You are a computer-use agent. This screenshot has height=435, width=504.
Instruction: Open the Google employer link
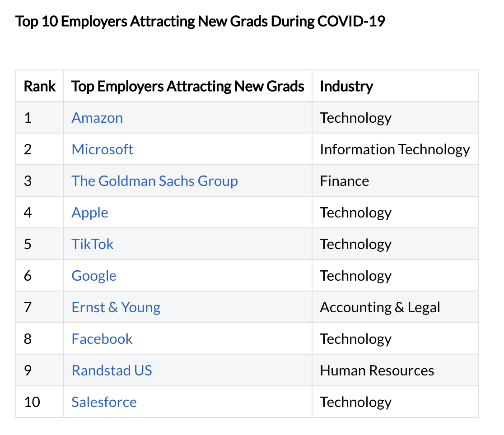[x=94, y=276]
